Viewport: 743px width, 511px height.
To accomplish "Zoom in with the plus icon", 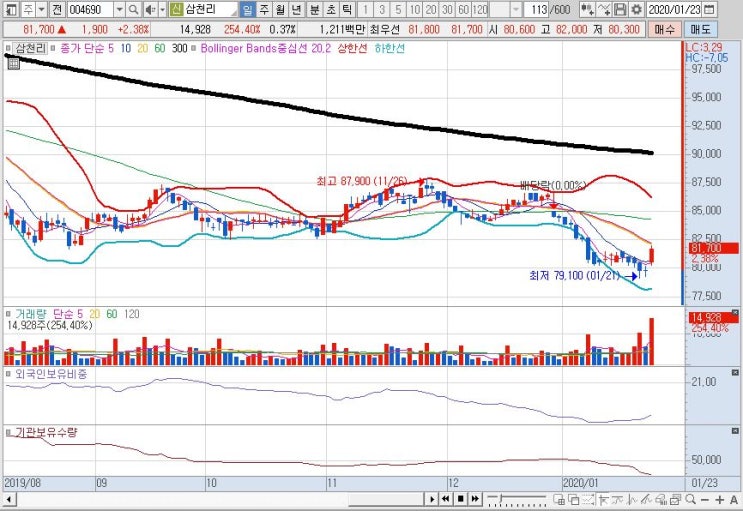I will coord(719,499).
